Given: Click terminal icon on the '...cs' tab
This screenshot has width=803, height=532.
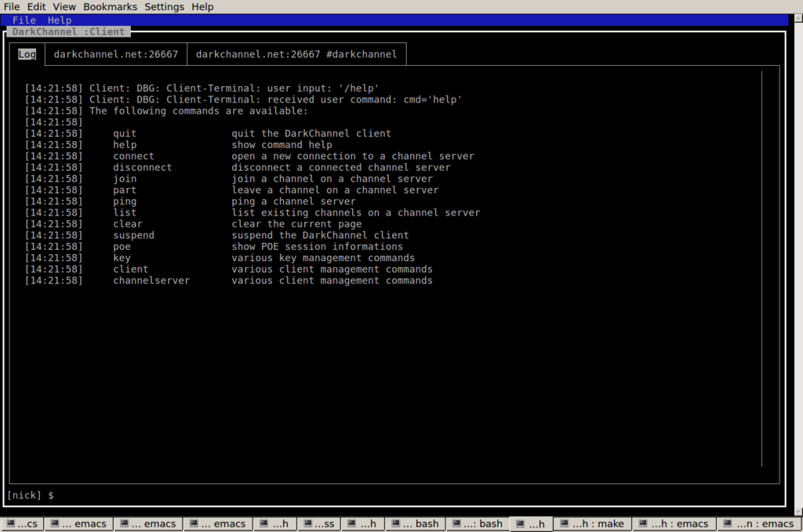Looking at the screenshot, I should pos(10,524).
